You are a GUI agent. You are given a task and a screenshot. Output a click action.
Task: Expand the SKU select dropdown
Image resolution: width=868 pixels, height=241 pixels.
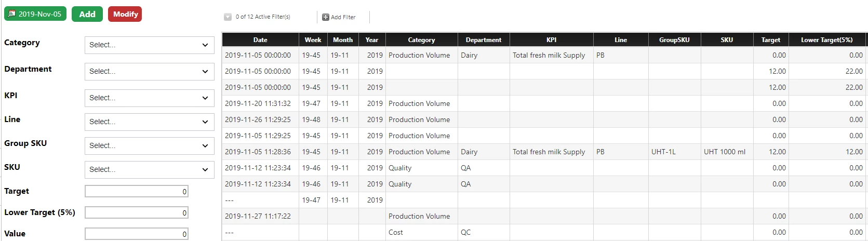[150, 170]
